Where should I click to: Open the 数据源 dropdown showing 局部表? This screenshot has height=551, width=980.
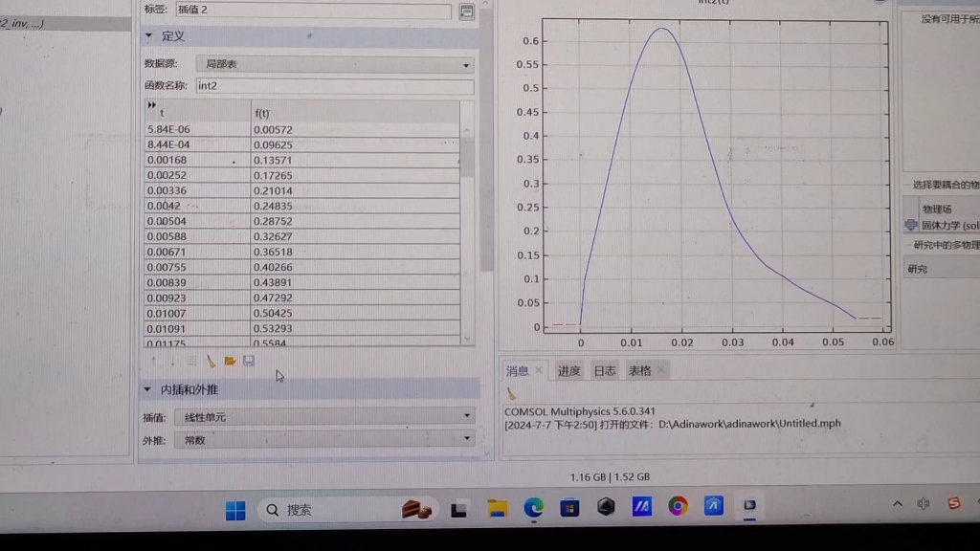click(x=465, y=64)
